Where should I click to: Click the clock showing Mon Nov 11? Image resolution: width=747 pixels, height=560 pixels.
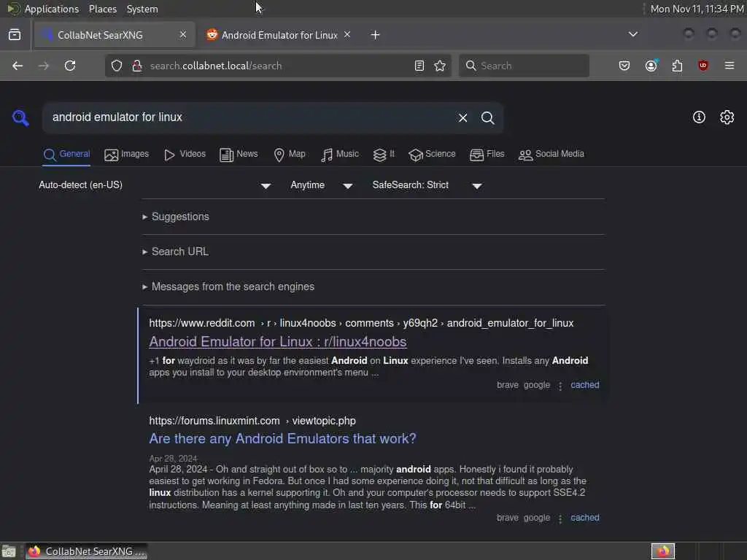coord(697,9)
